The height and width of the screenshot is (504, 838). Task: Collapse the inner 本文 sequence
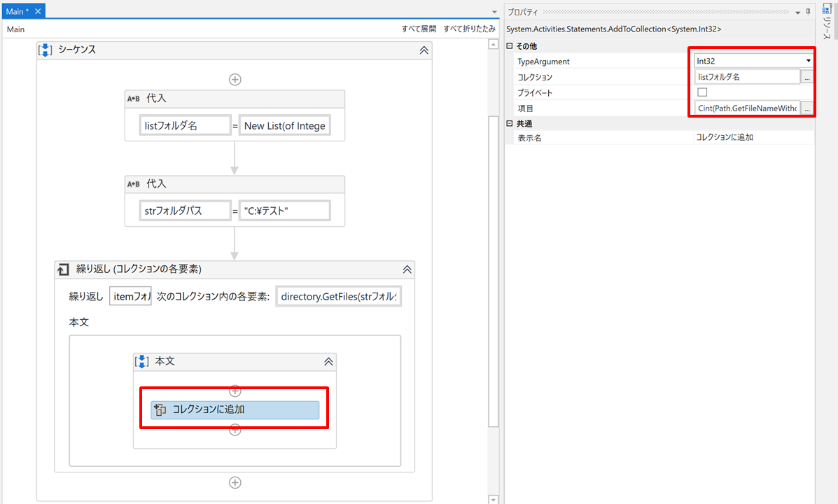click(328, 362)
